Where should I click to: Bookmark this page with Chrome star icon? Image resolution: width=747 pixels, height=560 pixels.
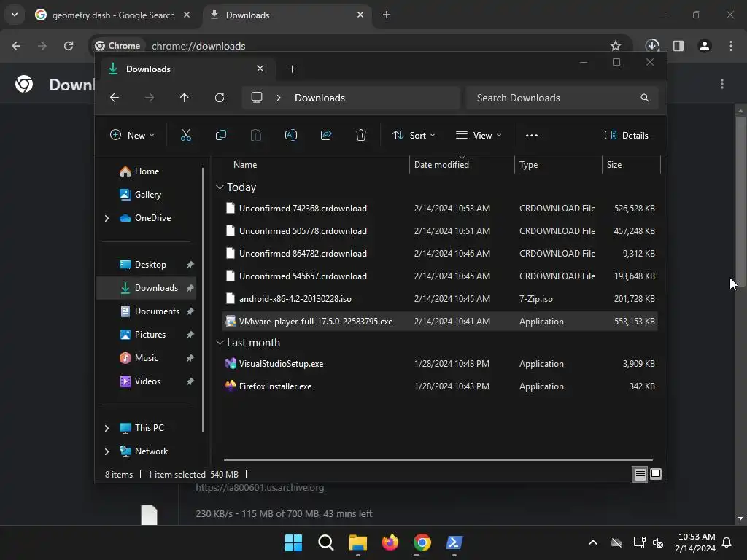click(x=616, y=46)
